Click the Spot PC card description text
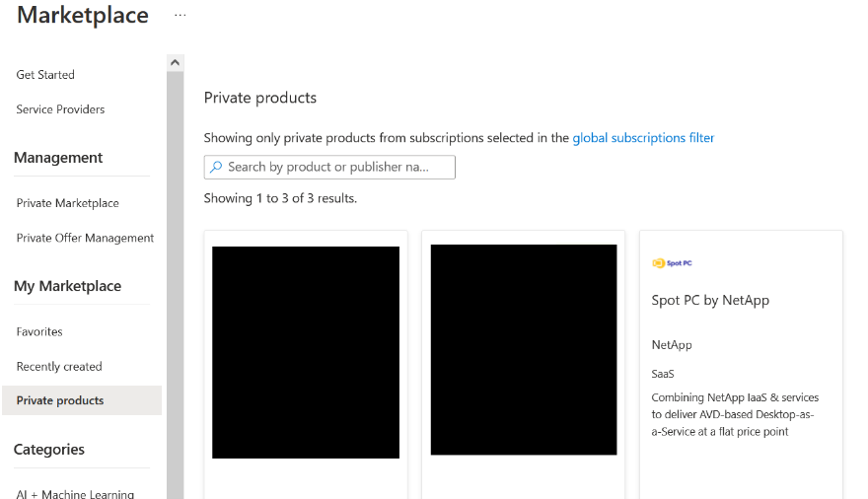The width and height of the screenshot is (868, 499). coord(735,414)
